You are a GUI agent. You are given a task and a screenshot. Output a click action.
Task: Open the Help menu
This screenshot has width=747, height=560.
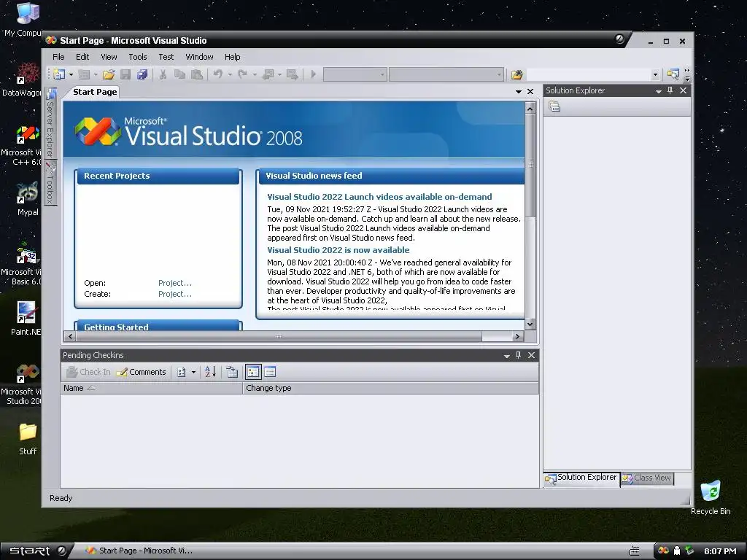(x=232, y=57)
